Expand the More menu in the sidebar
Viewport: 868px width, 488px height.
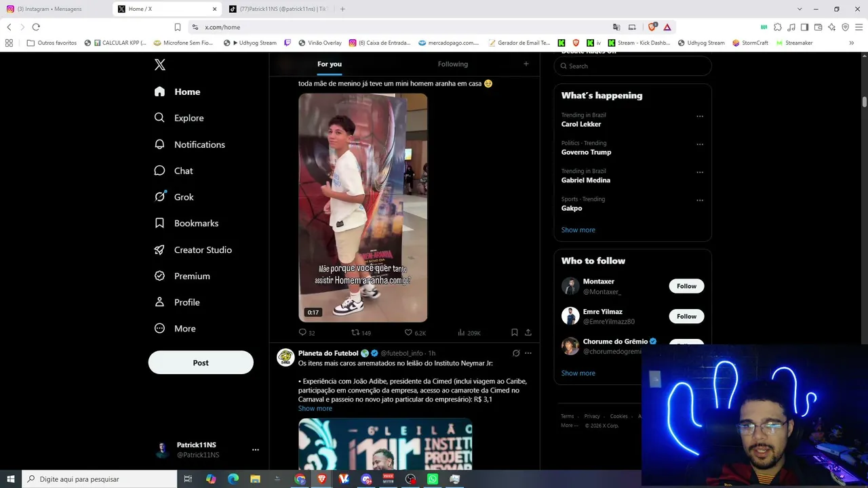[x=175, y=329]
